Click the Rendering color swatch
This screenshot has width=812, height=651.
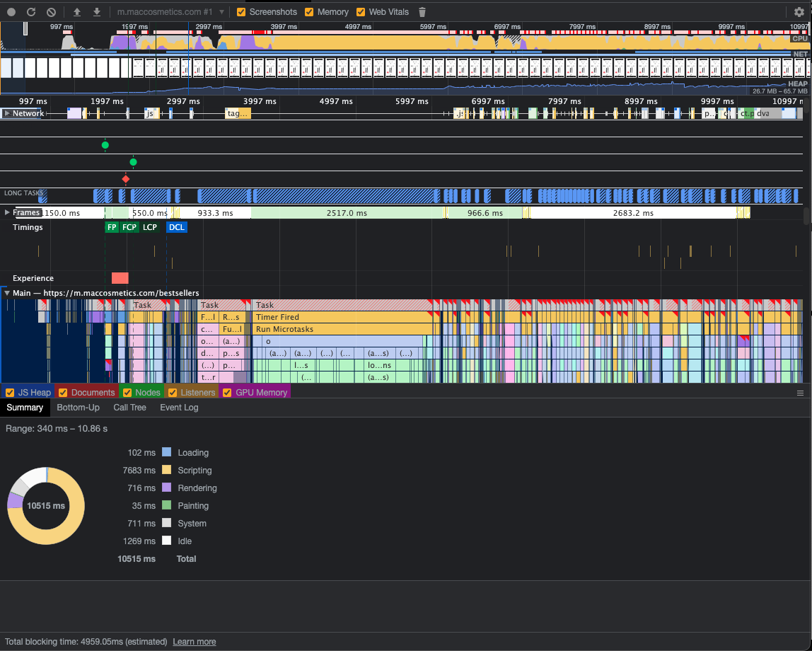tap(166, 488)
